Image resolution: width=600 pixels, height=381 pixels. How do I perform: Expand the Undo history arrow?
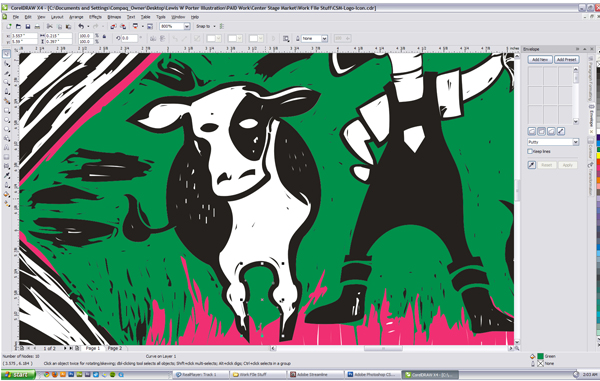tap(88, 26)
